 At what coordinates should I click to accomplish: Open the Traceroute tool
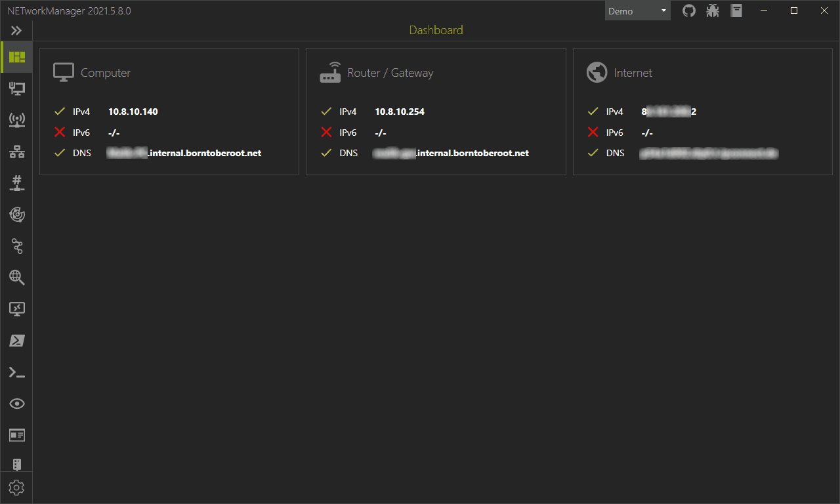16,245
